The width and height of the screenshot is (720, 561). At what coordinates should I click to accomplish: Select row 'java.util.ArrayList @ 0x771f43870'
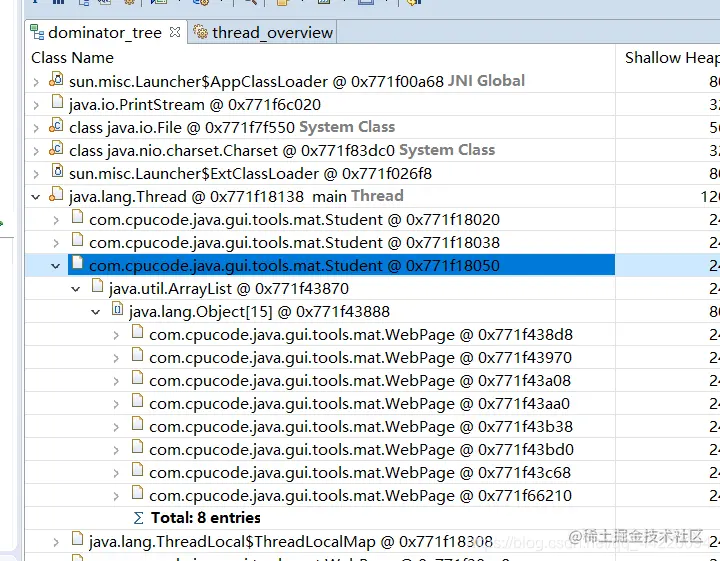click(372, 289)
